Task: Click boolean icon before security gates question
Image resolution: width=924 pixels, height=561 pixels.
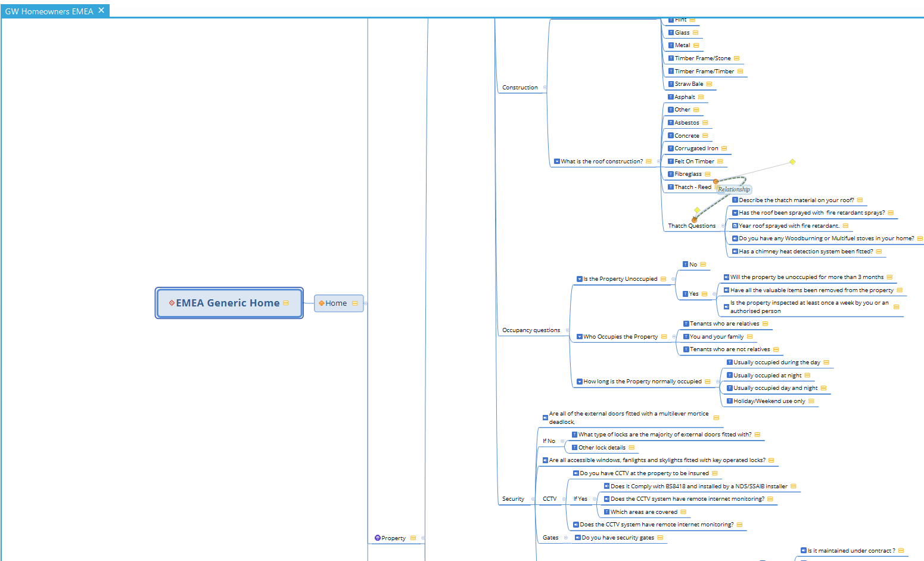Action: (x=577, y=538)
